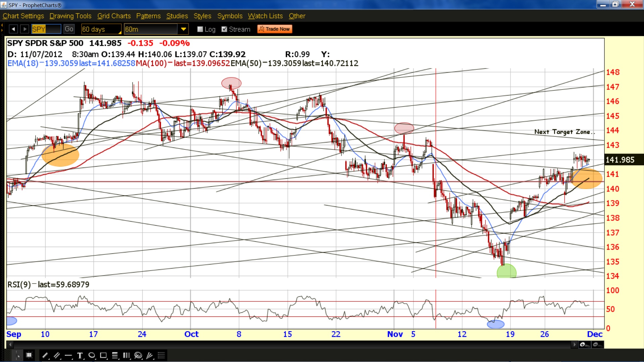The height and width of the screenshot is (362, 644).
Task: Select the text annotation T tool
Action: coord(80,355)
